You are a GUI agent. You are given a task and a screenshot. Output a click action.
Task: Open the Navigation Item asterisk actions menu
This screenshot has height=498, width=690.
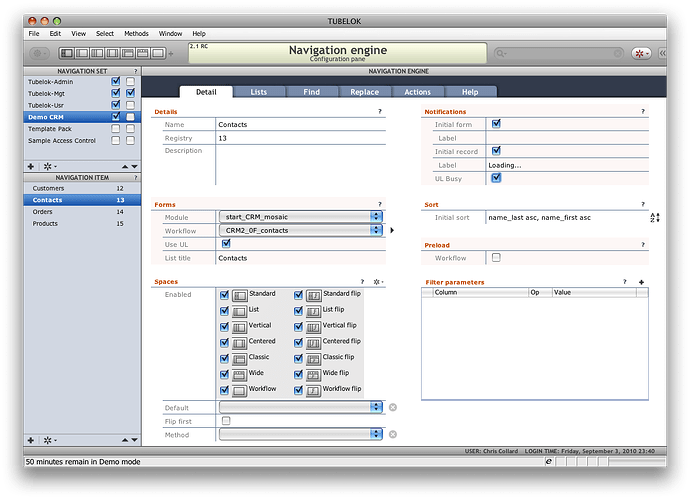49,440
